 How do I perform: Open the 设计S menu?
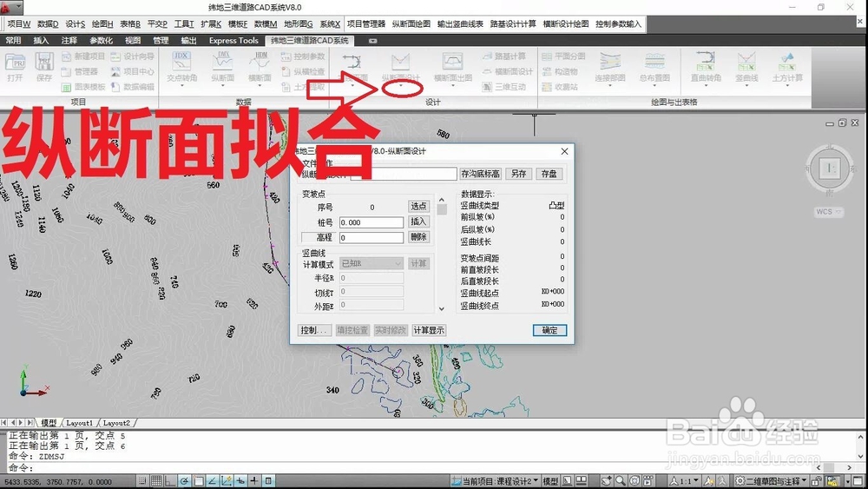coord(76,23)
